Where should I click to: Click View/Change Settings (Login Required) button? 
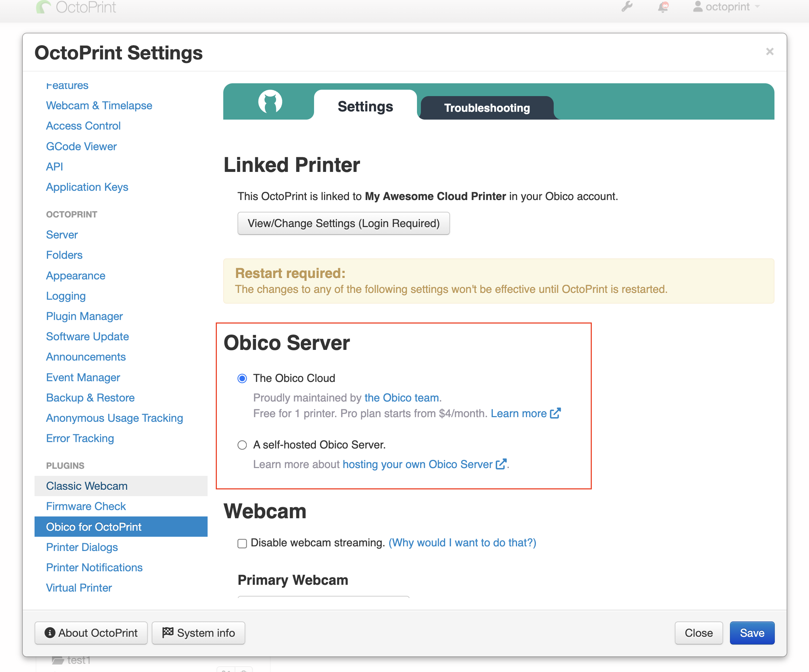pos(343,224)
